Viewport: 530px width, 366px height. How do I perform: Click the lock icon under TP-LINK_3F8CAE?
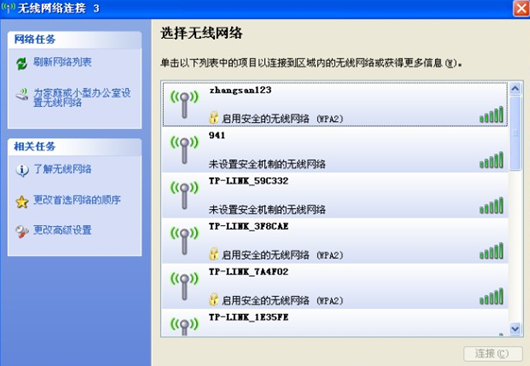[x=214, y=253]
